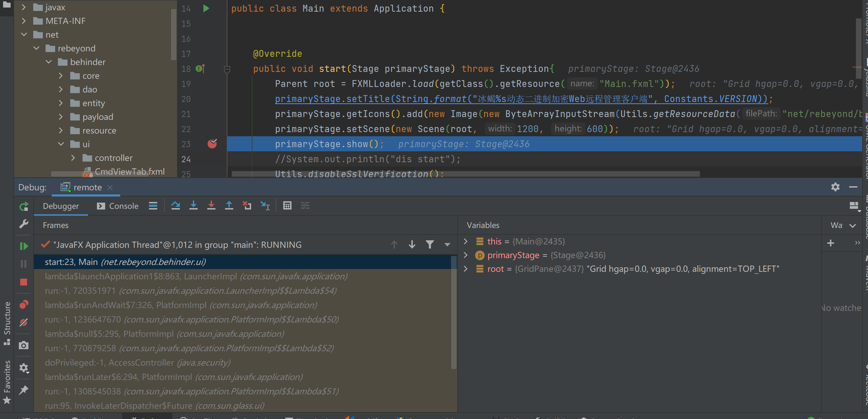Click editor horizontal scrollbar
Screen dimensions: 868x419
pos(466,174)
